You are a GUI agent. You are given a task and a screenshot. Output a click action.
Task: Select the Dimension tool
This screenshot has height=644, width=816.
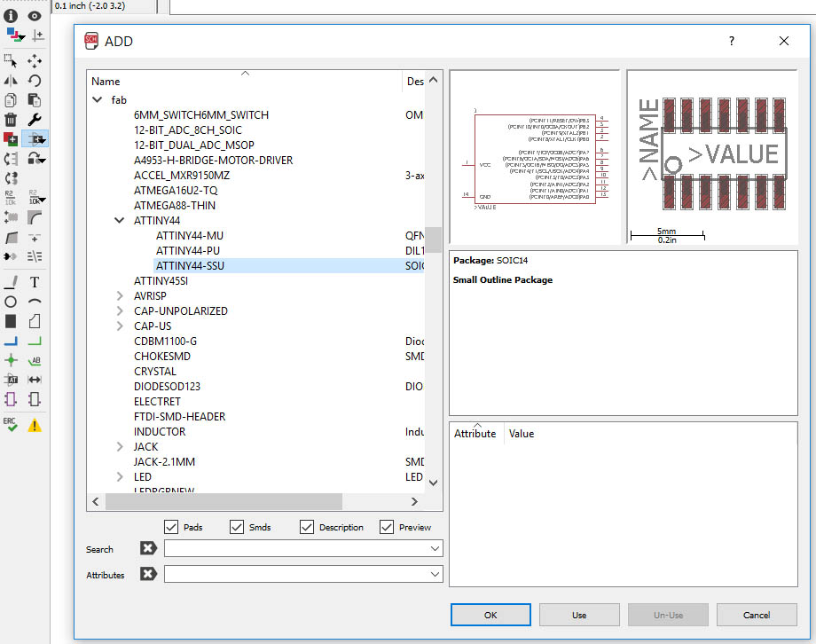tap(35, 380)
